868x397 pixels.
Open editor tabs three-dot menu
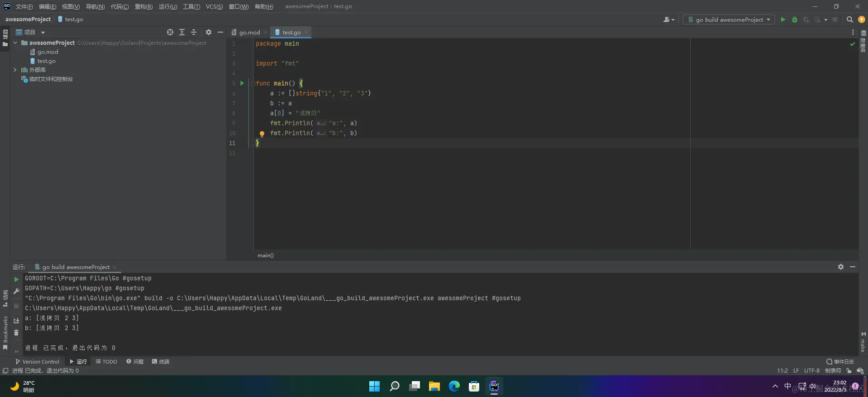(853, 32)
